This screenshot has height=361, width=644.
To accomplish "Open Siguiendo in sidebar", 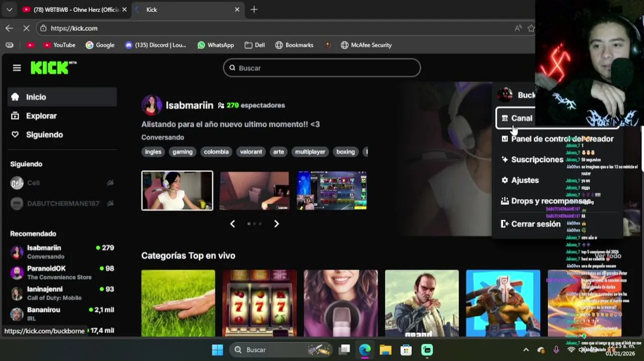I will (62, 134).
